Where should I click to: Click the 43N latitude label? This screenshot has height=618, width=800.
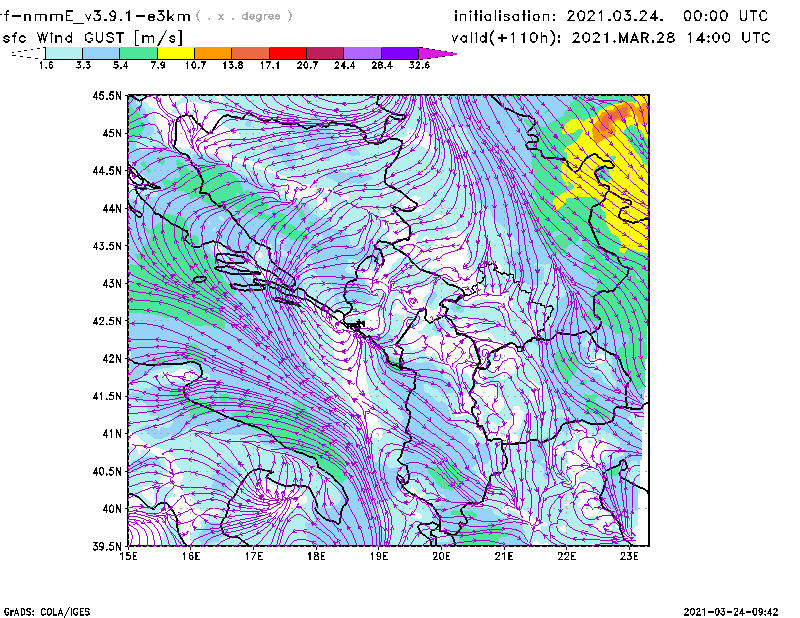112,283
